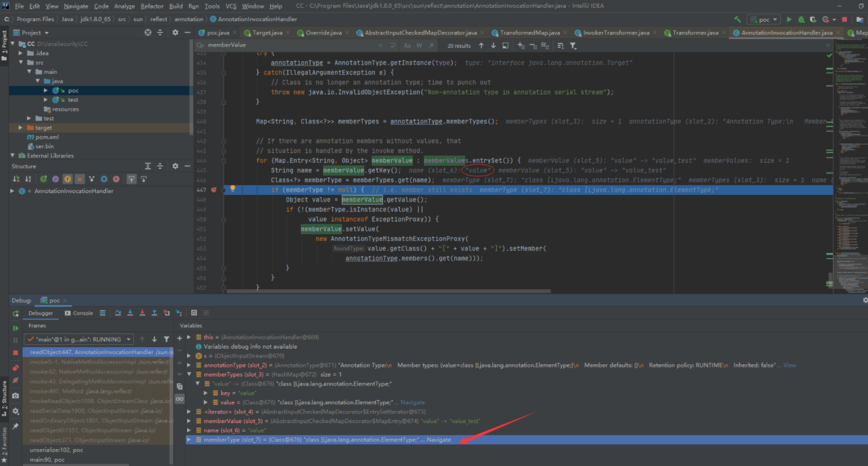Click the Navigate link on memberType row
Image resolution: width=868 pixels, height=466 pixels.
[439, 439]
